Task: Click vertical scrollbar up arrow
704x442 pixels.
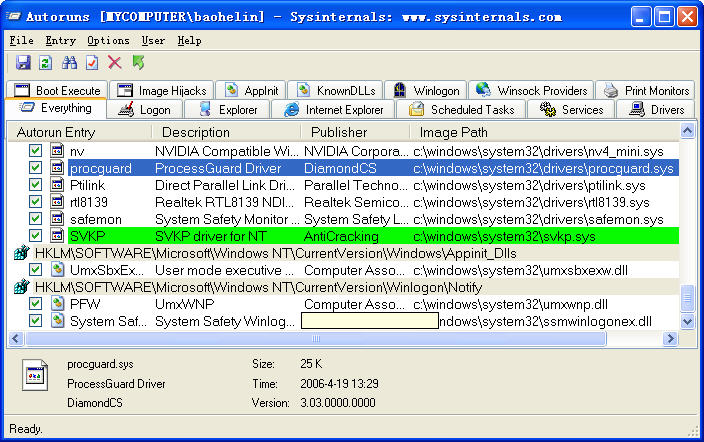Action: (687, 131)
